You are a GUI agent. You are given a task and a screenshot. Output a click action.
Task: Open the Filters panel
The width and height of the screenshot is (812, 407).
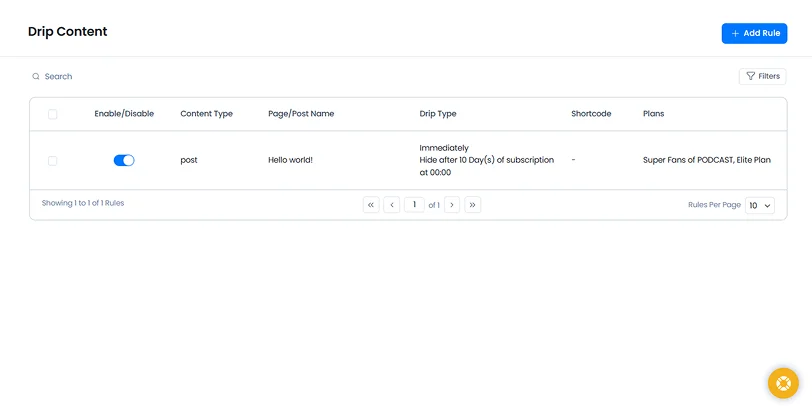pyautogui.click(x=762, y=76)
